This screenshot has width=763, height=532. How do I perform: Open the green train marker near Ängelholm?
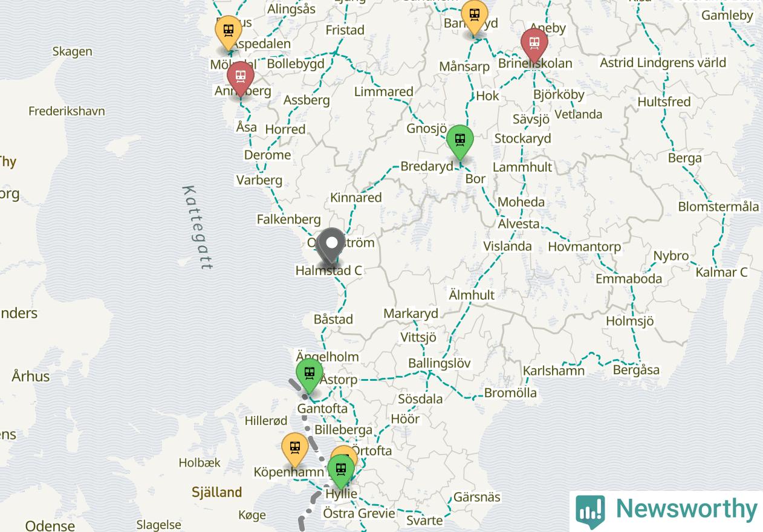pos(309,375)
